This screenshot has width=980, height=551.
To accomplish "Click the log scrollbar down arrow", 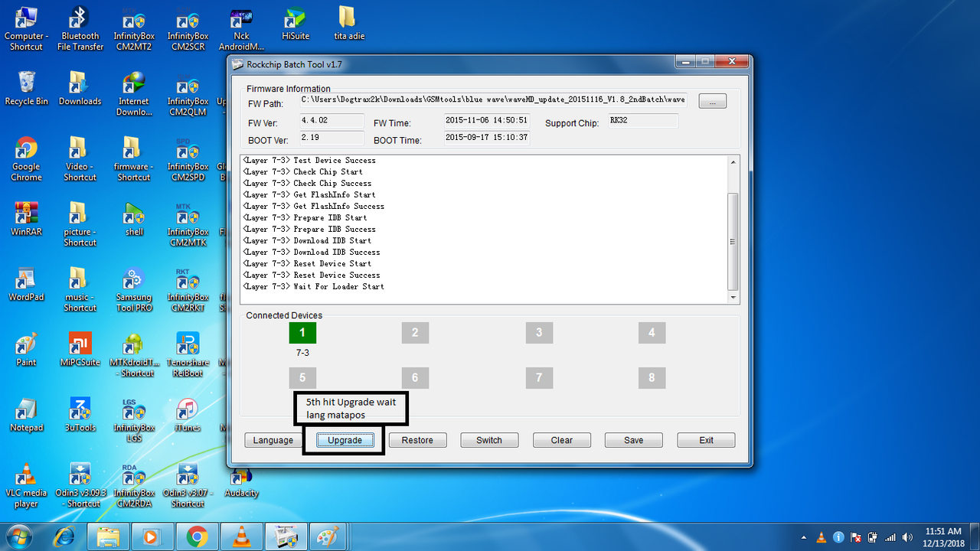I will pos(733,297).
